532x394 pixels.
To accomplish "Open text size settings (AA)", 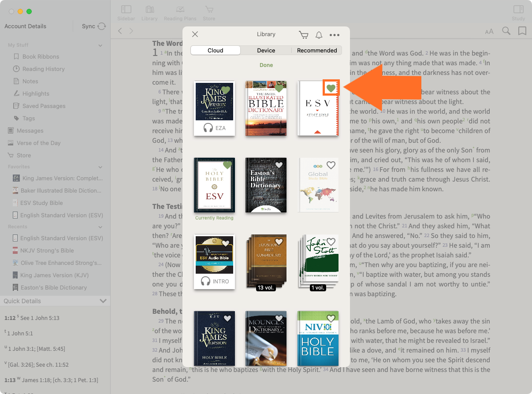I will pyautogui.click(x=489, y=31).
